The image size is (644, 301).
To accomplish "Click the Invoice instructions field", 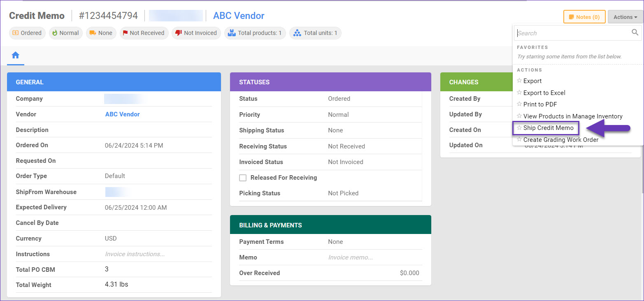I will [135, 254].
